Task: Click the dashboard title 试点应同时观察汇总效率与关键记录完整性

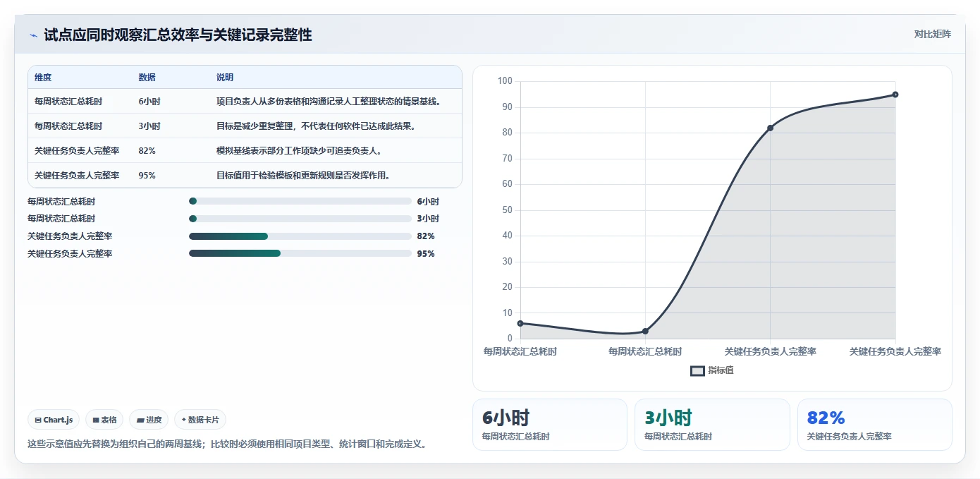Action: click(x=178, y=35)
